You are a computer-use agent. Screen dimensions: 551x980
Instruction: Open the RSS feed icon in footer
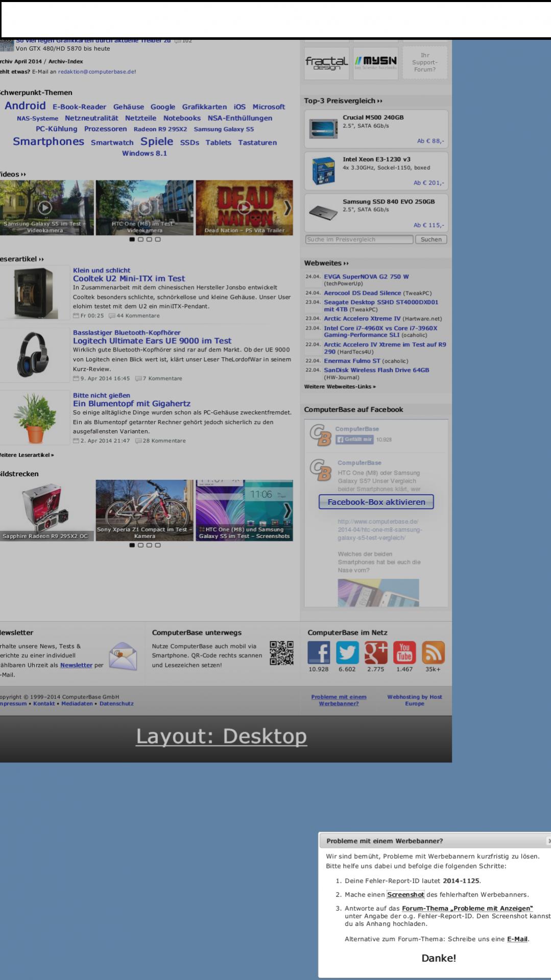433,652
